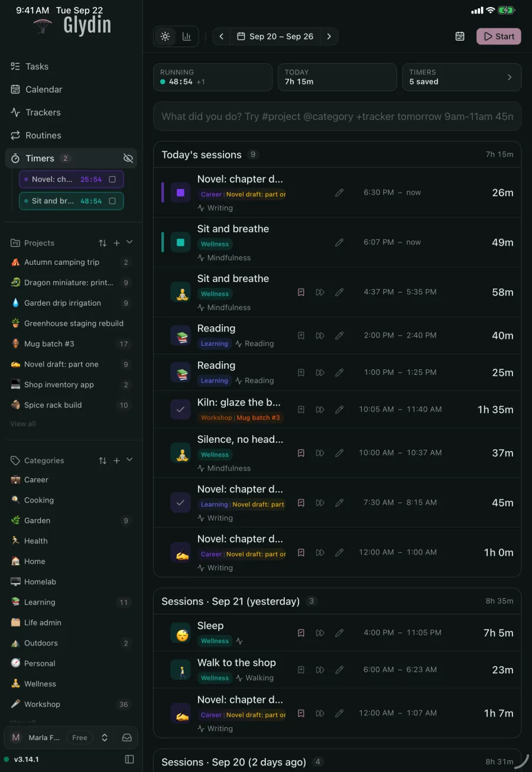This screenshot has width=532, height=772.
Task: Collapse Today's sessions header
Action: (x=337, y=154)
